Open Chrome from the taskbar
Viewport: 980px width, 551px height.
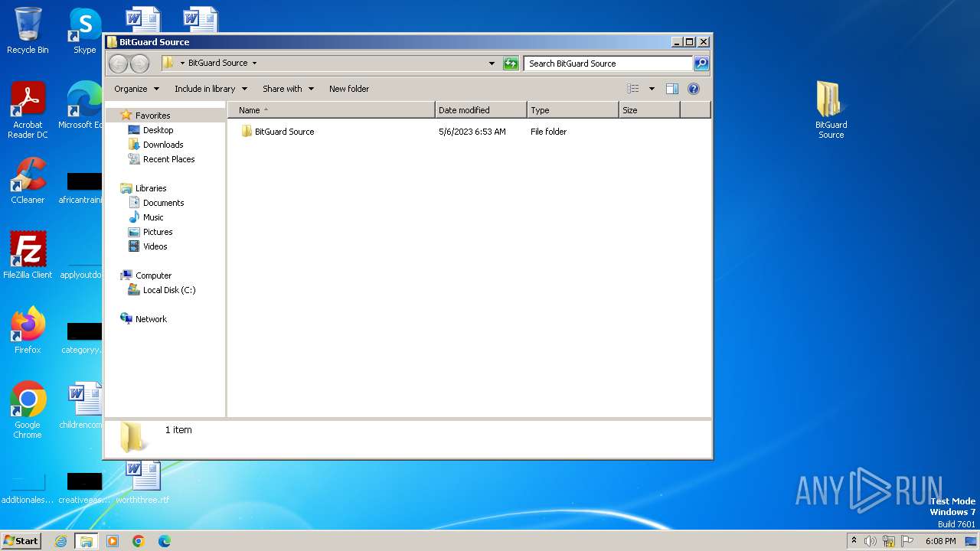[x=139, y=541]
